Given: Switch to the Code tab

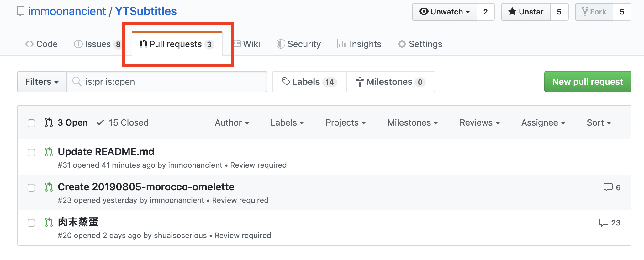Looking at the screenshot, I should (41, 44).
